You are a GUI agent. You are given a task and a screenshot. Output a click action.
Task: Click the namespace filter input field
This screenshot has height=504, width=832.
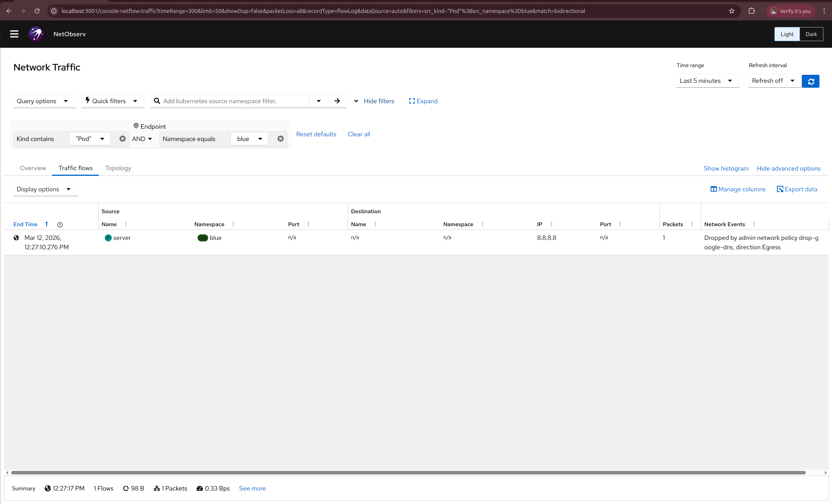tap(233, 101)
